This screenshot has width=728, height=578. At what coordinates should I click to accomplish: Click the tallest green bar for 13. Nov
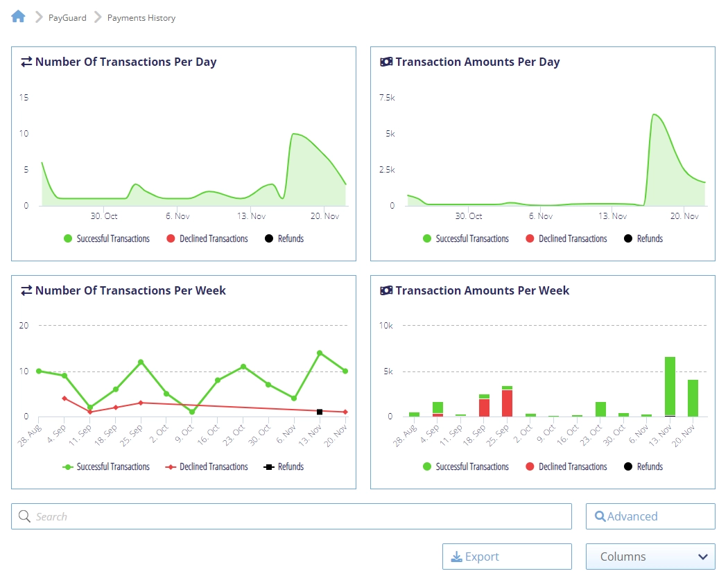pyautogui.click(x=670, y=385)
